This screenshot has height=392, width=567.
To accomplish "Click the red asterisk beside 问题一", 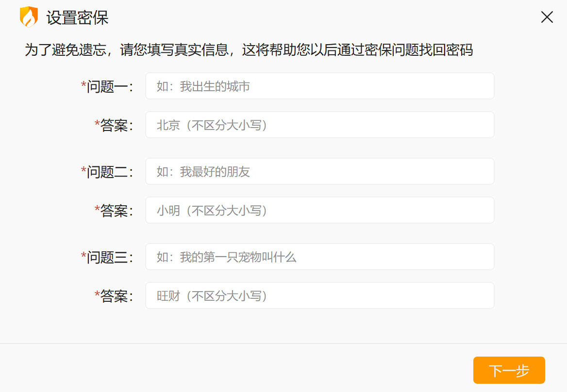I will pos(83,85).
